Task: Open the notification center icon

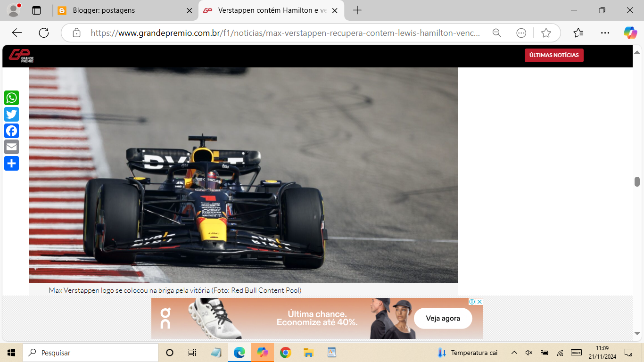Action: coord(628,353)
